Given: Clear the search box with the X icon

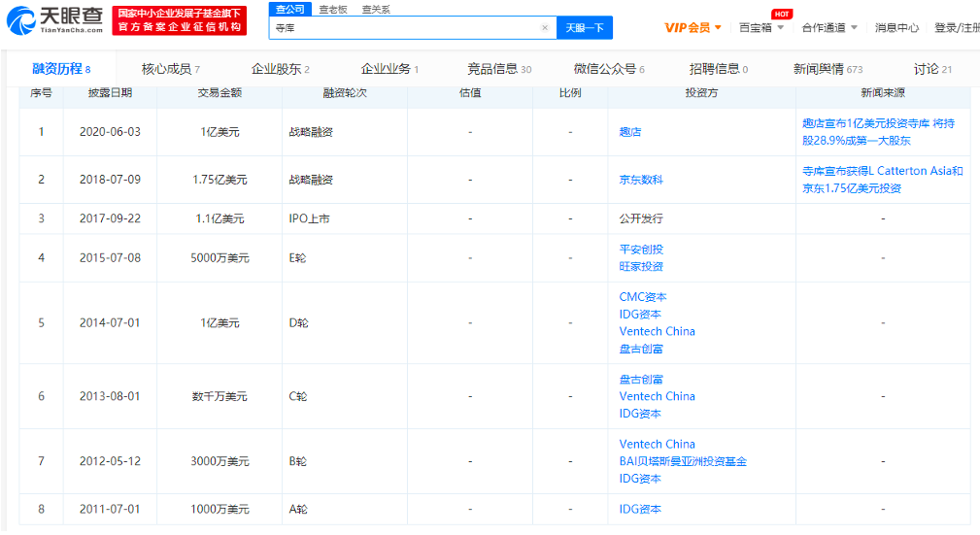Looking at the screenshot, I should (545, 27).
